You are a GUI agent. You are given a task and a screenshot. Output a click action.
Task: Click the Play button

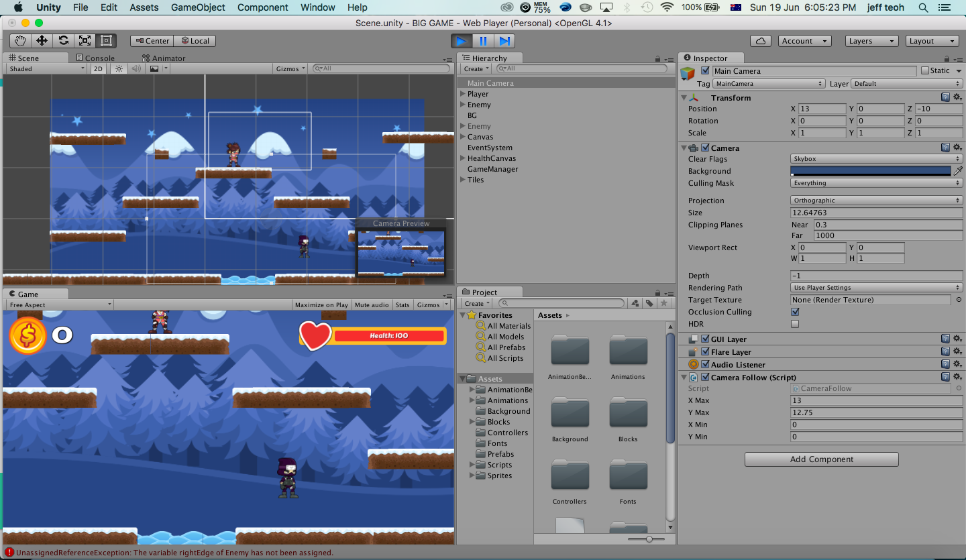pos(461,41)
